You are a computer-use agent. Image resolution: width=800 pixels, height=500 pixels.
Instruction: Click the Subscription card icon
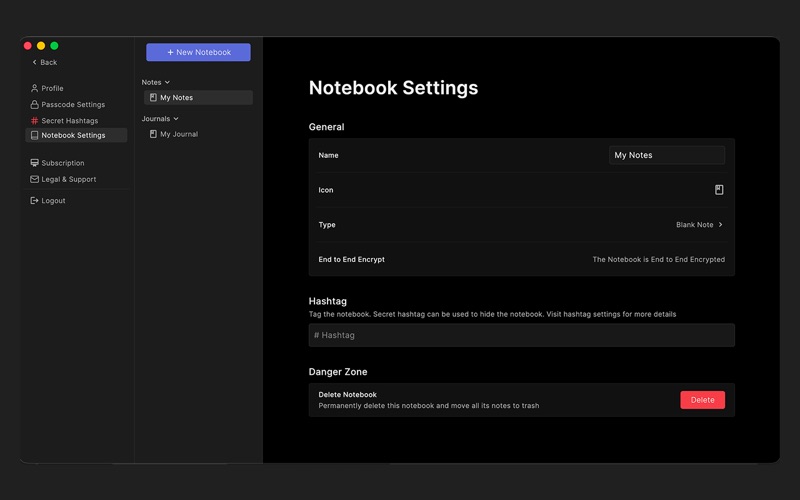34,163
